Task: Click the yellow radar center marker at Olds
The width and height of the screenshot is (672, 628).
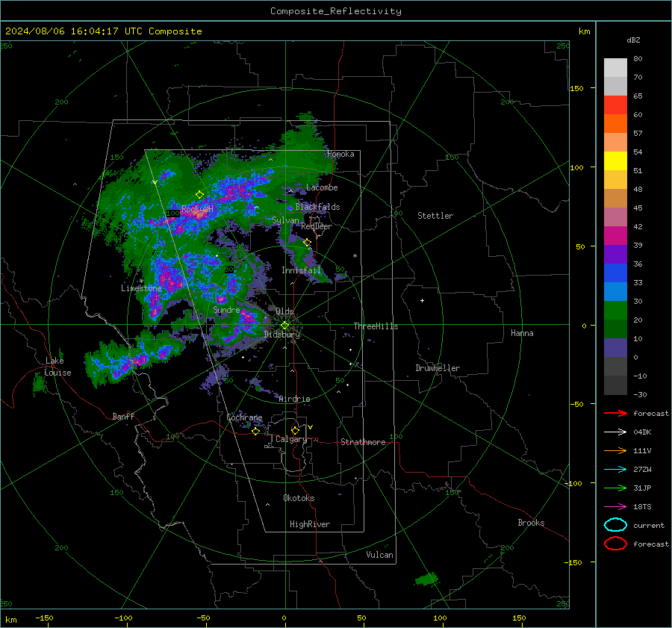Action: (284, 326)
